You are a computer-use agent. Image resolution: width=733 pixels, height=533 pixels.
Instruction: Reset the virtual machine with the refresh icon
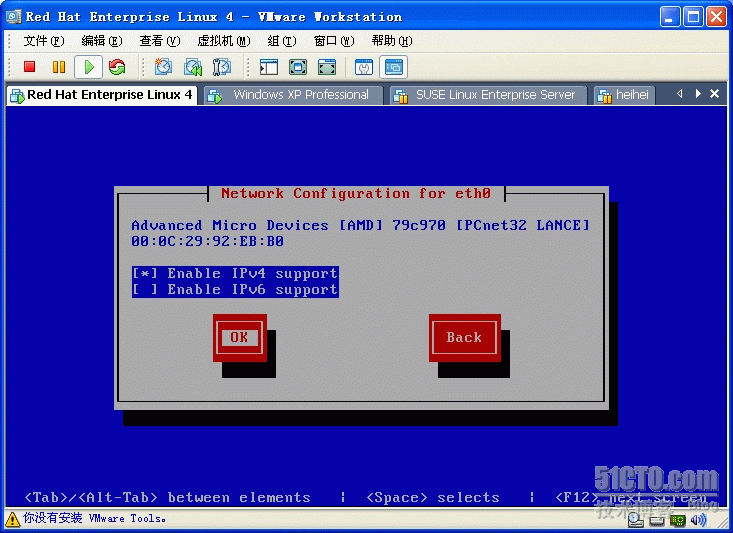point(117,67)
